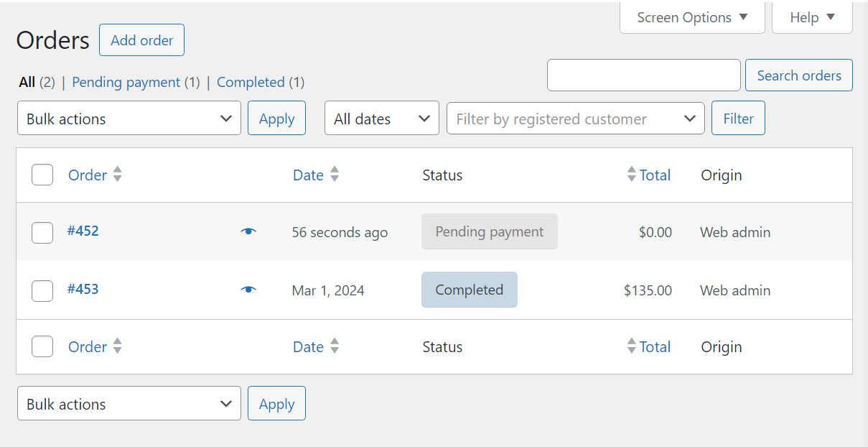Image resolution: width=868 pixels, height=447 pixels.
Task: Sort orders by Date
Action: 314,175
